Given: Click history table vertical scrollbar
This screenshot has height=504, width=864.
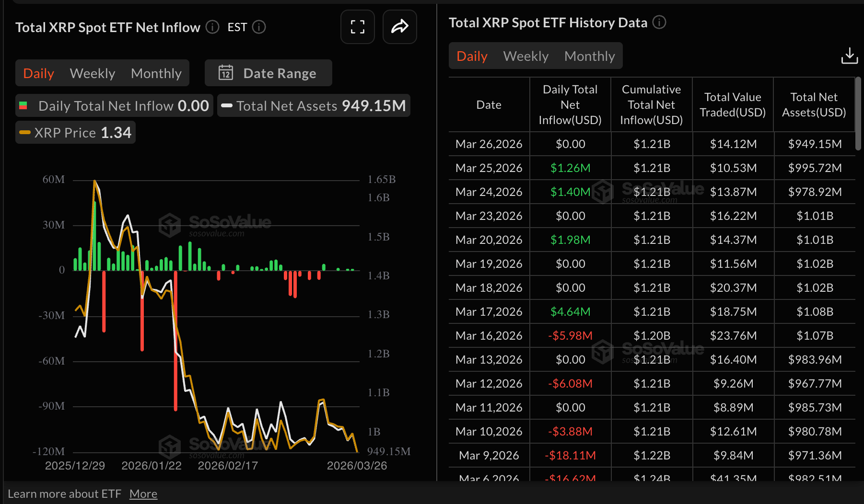Looking at the screenshot, I should coord(858,115).
